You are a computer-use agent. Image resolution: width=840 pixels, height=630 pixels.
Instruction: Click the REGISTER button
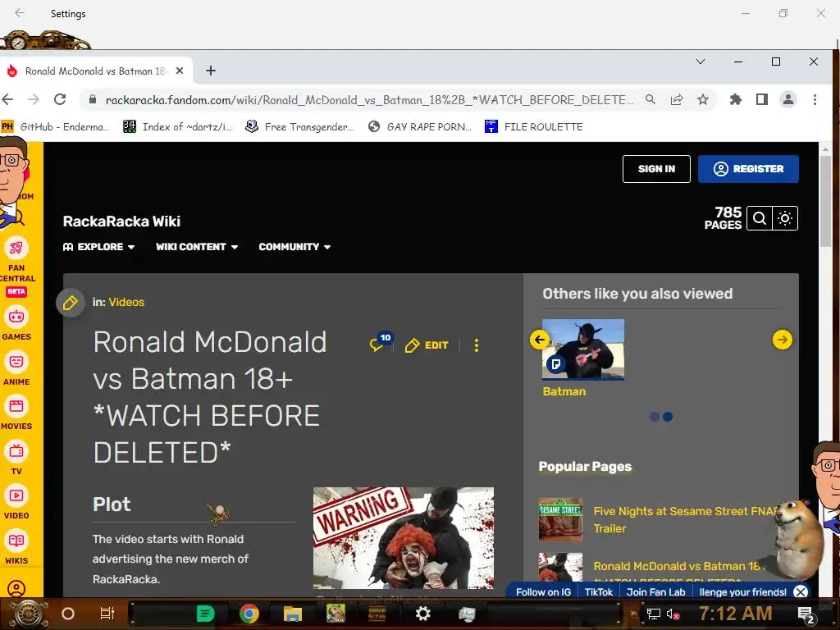[748, 169]
